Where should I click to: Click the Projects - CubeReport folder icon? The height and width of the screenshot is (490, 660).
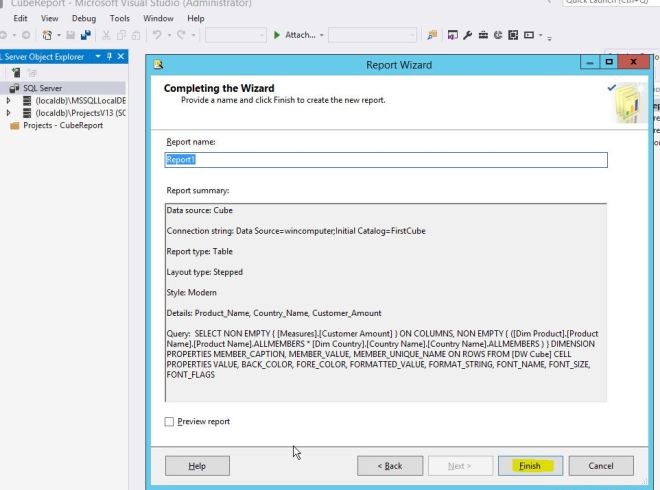click(14, 125)
